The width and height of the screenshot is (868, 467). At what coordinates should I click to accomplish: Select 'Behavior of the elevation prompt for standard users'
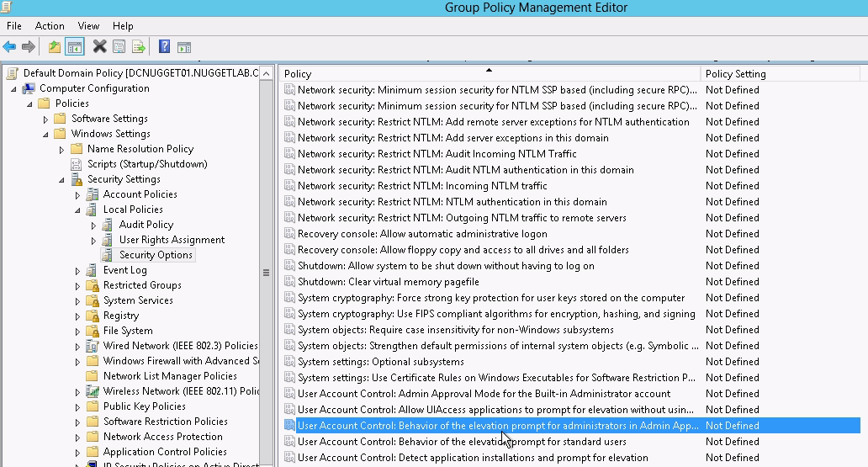463,442
